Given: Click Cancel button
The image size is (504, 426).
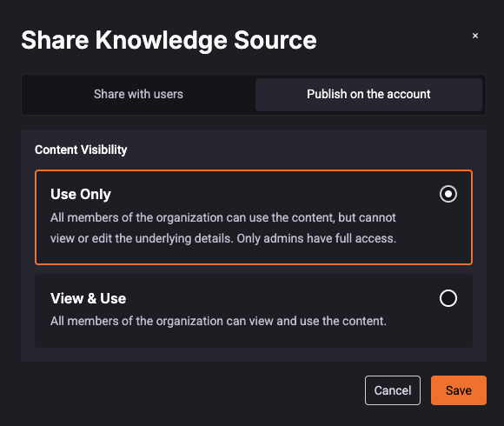Looking at the screenshot, I should coord(393,390).
